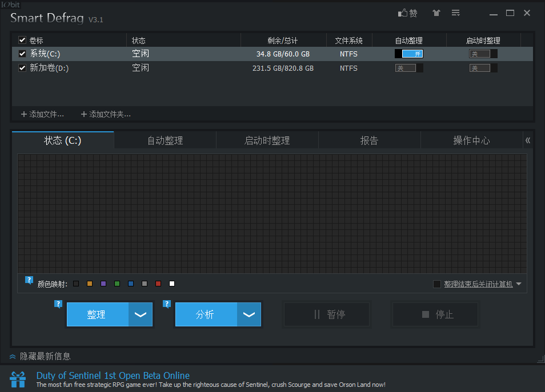Click the 剩余/总计 column header
The width and height of the screenshot is (545, 392).
coord(283,41)
